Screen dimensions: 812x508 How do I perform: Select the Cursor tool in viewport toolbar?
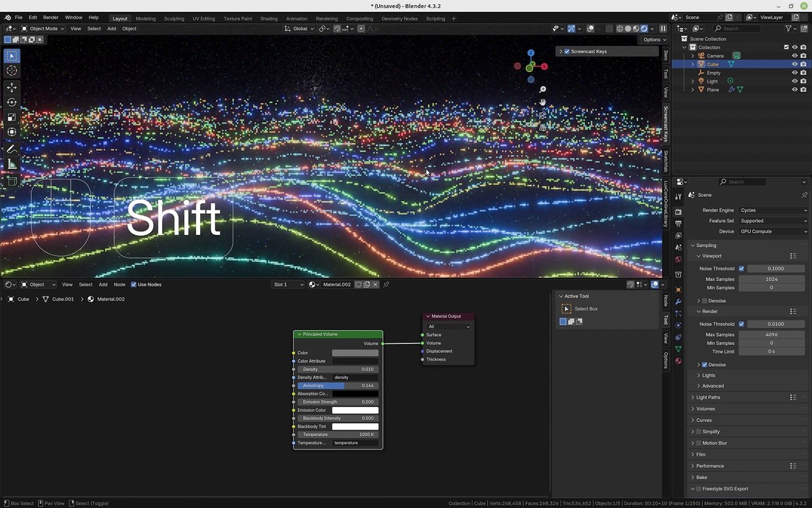[12, 71]
